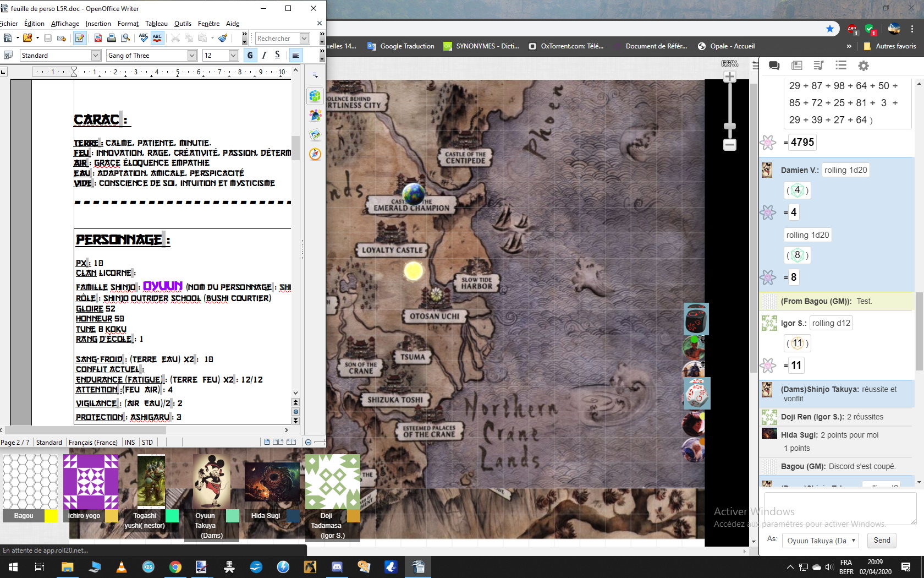
Task: Click ichiro yogo player color swatch
Action: click(x=112, y=516)
